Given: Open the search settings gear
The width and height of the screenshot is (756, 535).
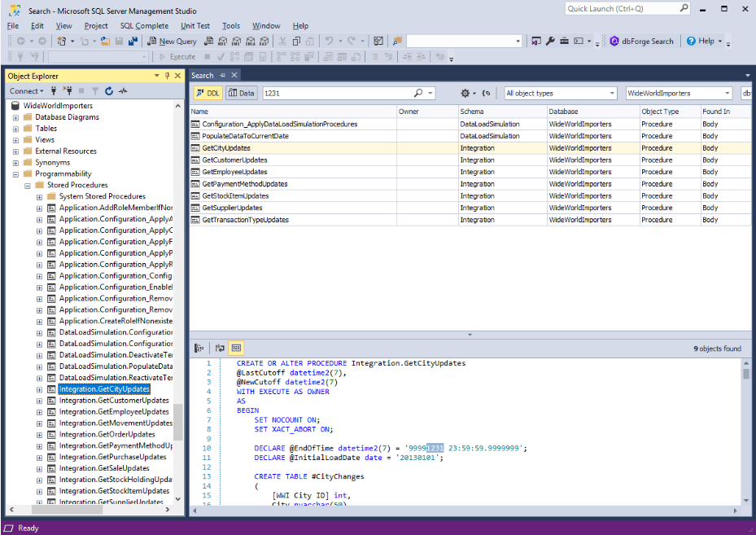Looking at the screenshot, I should (x=466, y=93).
